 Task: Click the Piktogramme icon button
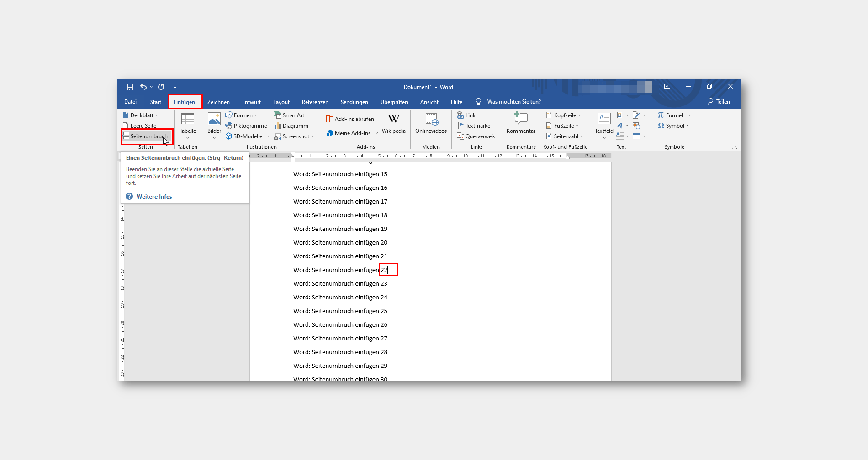pyautogui.click(x=246, y=126)
